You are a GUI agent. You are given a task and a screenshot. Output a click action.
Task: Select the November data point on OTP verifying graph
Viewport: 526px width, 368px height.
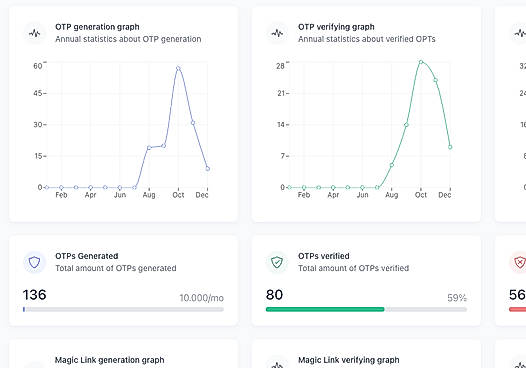(436, 80)
